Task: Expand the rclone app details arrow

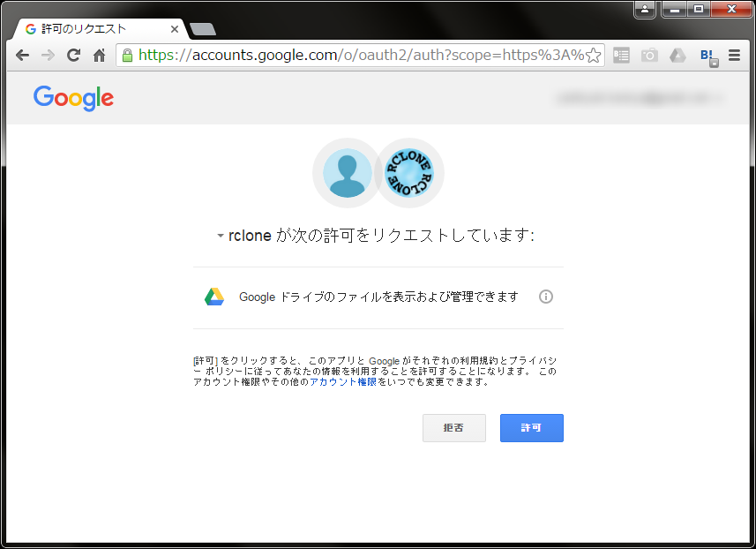Action: 221,237
